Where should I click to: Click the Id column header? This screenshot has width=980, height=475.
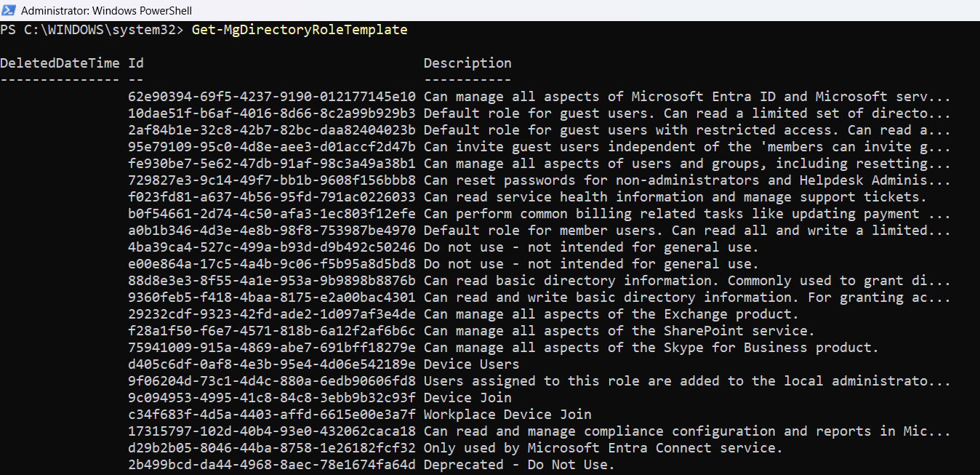pos(136,63)
